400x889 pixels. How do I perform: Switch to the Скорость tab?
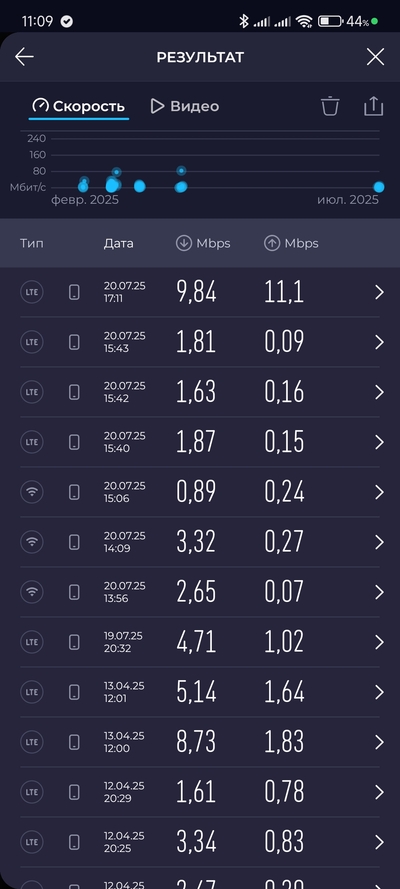(x=79, y=106)
